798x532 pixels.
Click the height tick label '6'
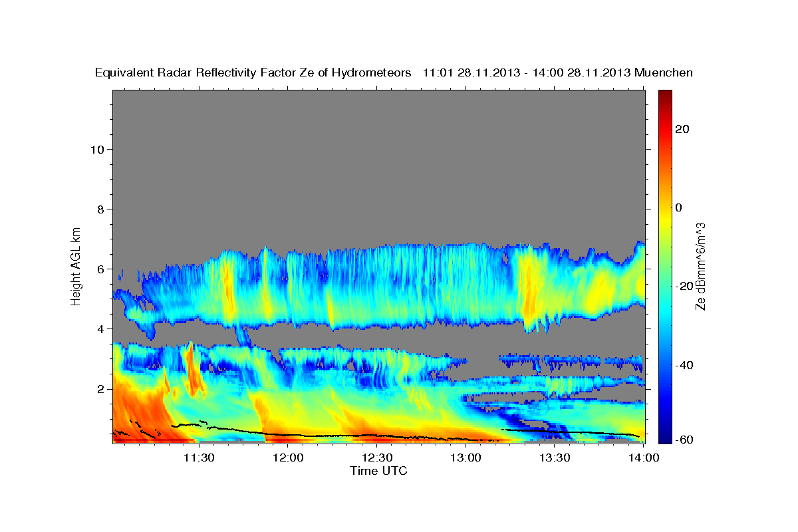pyautogui.click(x=100, y=269)
